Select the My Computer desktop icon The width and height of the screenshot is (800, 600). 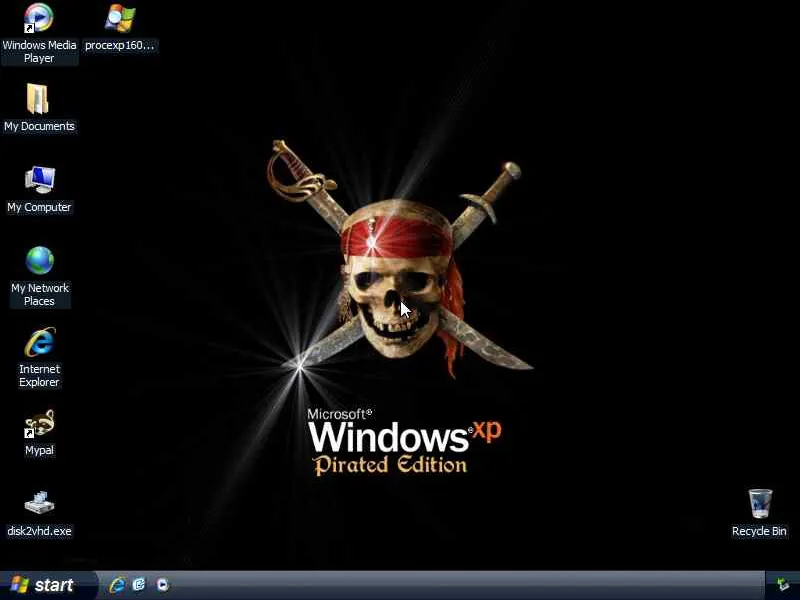point(40,180)
